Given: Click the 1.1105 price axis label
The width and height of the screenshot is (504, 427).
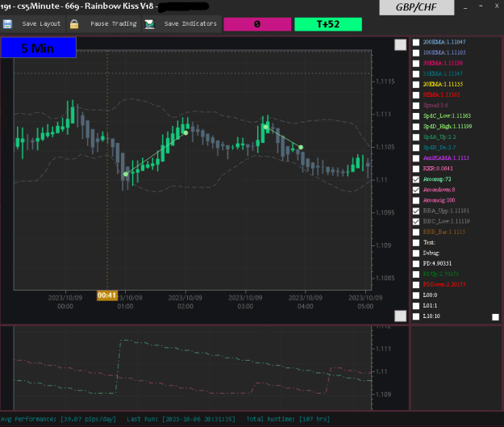Looking at the screenshot, I should pos(385,147).
